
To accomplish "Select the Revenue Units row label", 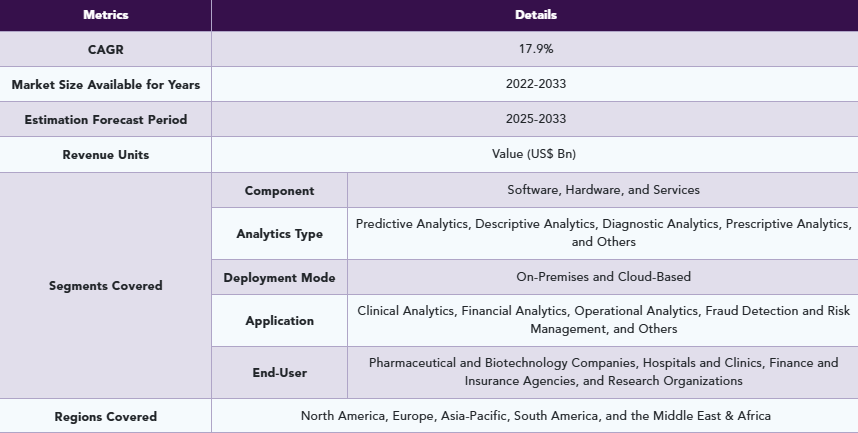I will 105,155.
